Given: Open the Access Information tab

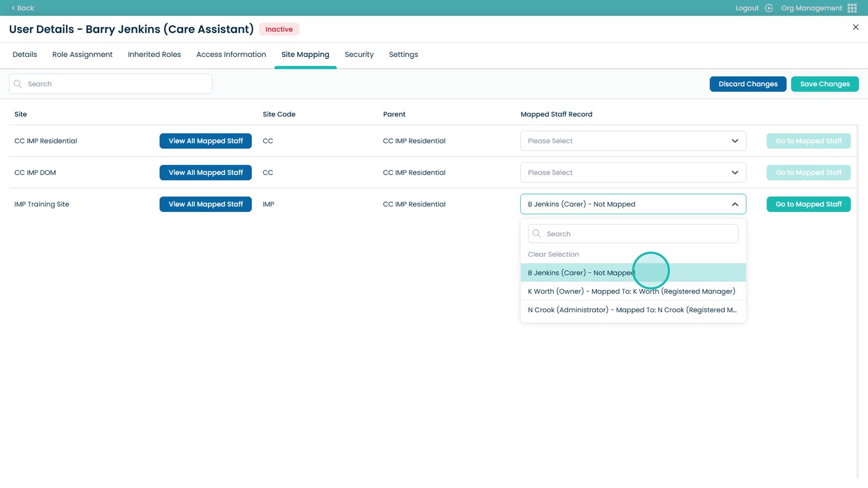Looking at the screenshot, I should [x=231, y=55].
